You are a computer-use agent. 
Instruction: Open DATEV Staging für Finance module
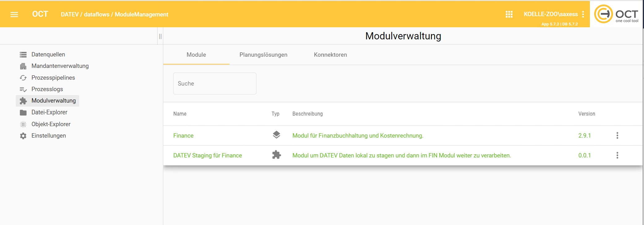click(207, 156)
